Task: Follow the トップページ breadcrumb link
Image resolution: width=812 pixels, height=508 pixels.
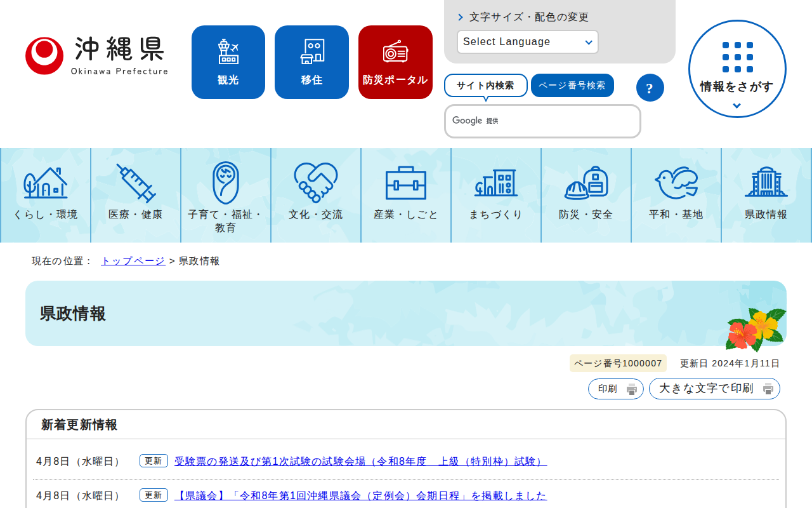Action: pyautogui.click(x=133, y=261)
